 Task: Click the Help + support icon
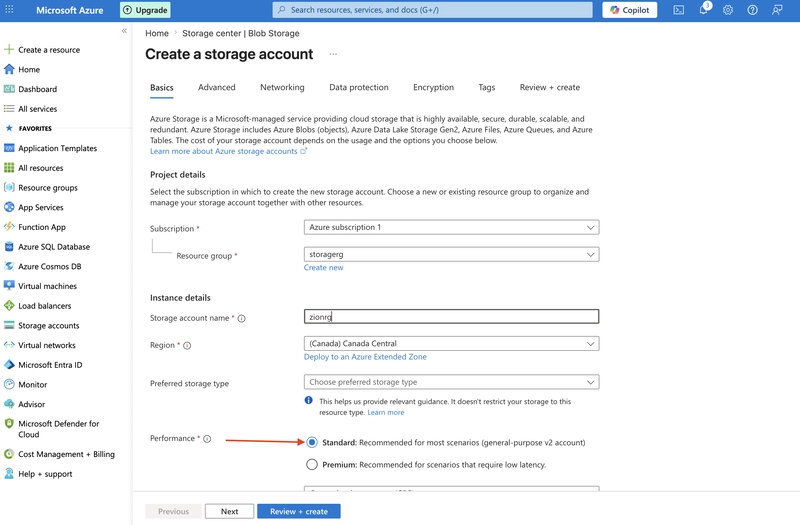click(9, 473)
